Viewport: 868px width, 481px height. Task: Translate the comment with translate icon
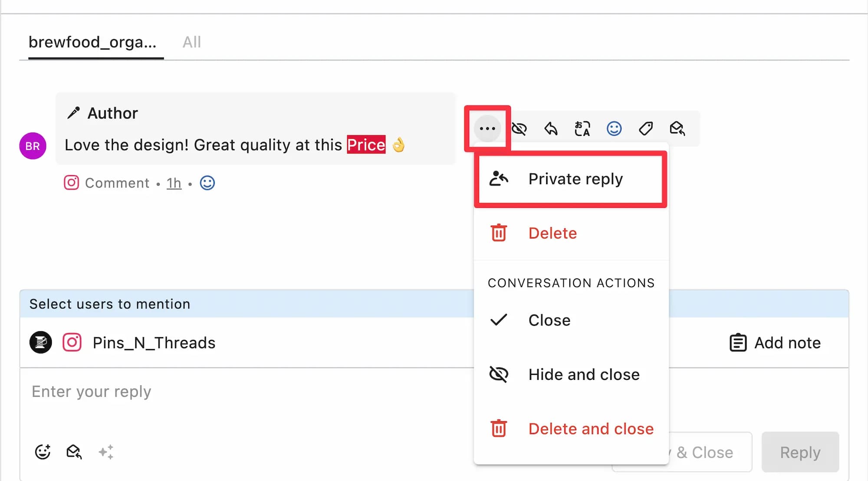[582, 128]
